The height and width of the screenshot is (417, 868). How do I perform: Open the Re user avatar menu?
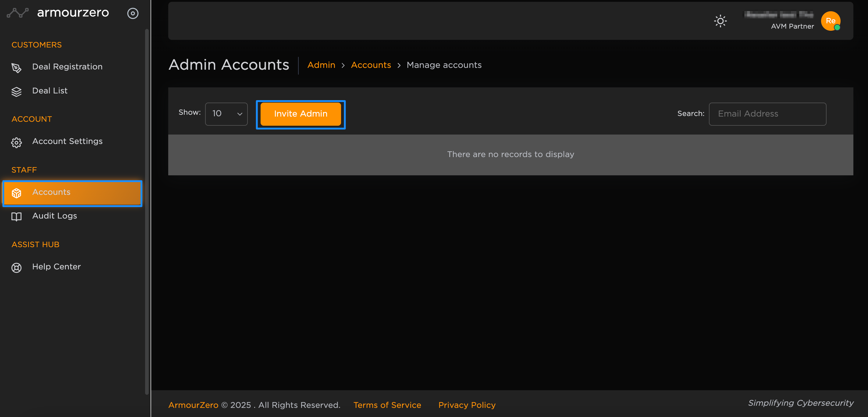coord(830,21)
